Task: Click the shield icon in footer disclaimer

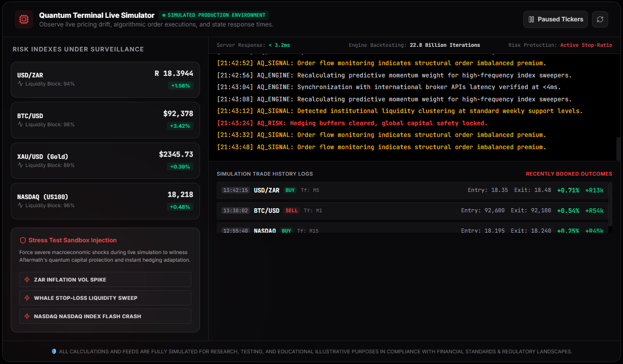Action: coord(54,351)
